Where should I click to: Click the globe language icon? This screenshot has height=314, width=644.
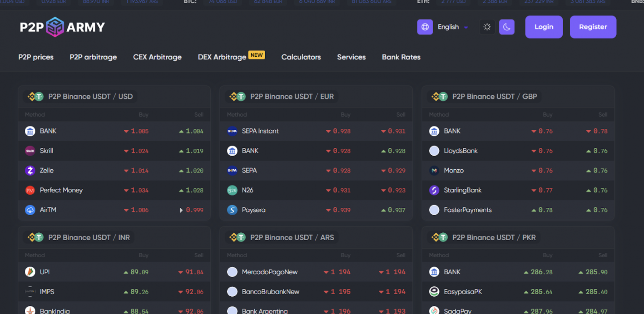425,27
